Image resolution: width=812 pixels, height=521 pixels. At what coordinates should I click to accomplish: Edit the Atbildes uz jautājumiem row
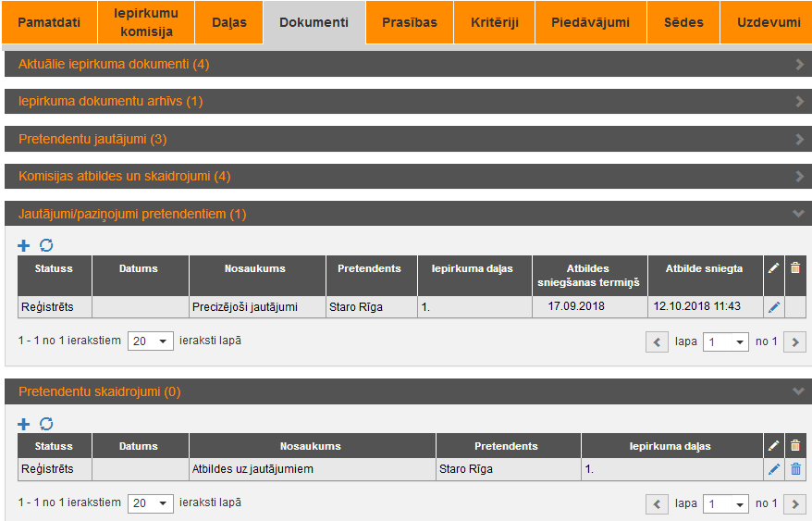[774, 469]
